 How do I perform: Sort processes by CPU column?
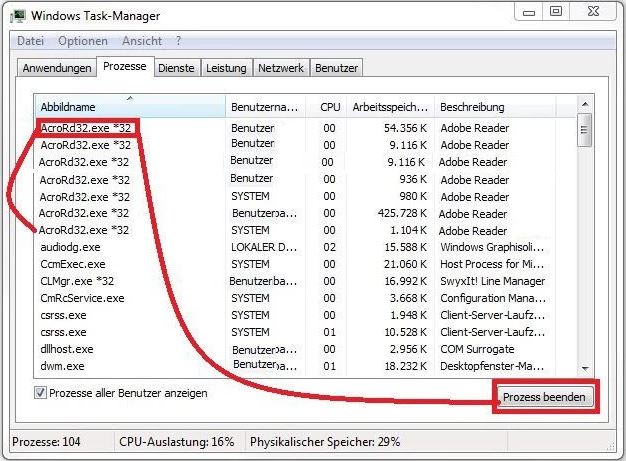pos(330,106)
